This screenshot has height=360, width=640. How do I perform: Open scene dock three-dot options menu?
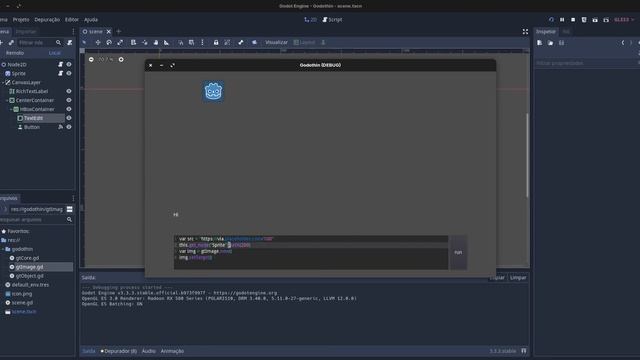click(73, 31)
